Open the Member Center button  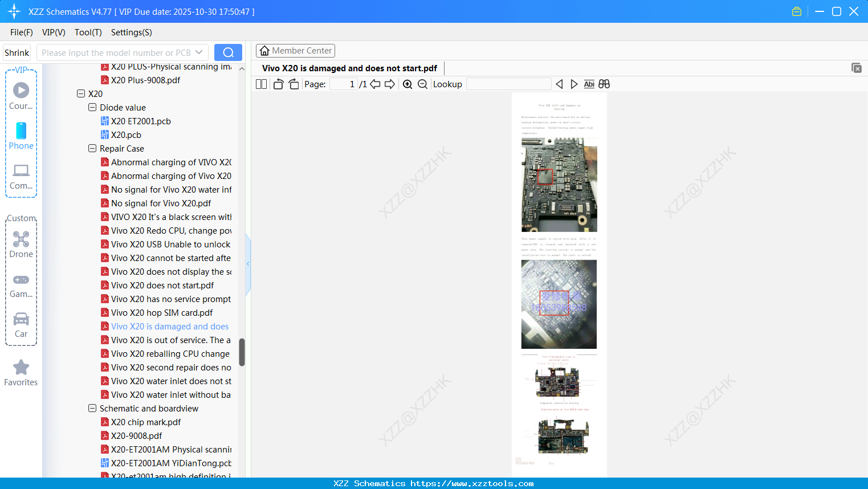click(295, 51)
